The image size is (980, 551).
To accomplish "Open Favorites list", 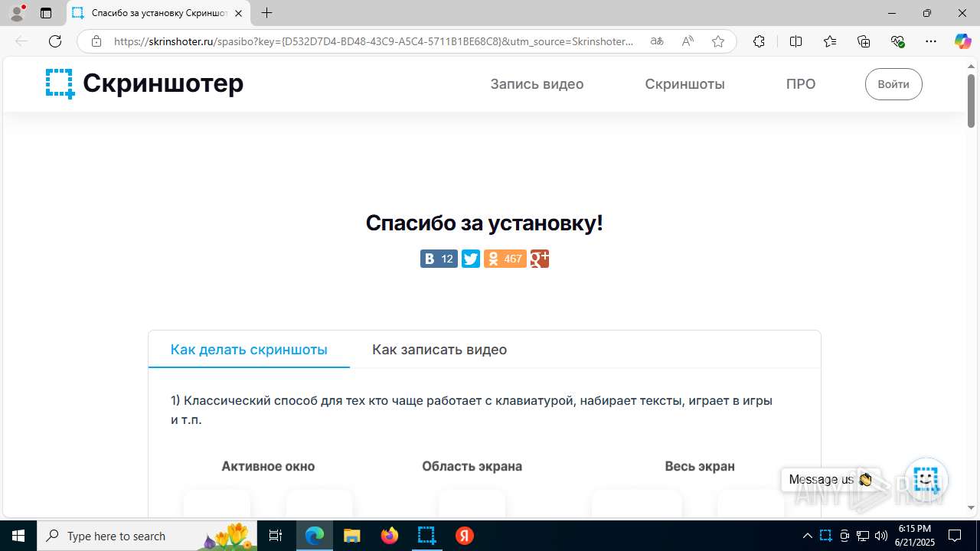I will pyautogui.click(x=830, y=41).
